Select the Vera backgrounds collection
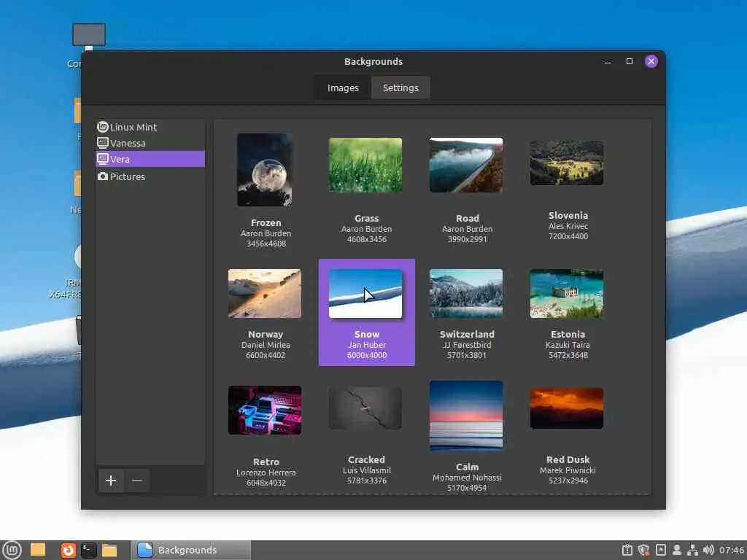The image size is (747, 560). pyautogui.click(x=150, y=159)
